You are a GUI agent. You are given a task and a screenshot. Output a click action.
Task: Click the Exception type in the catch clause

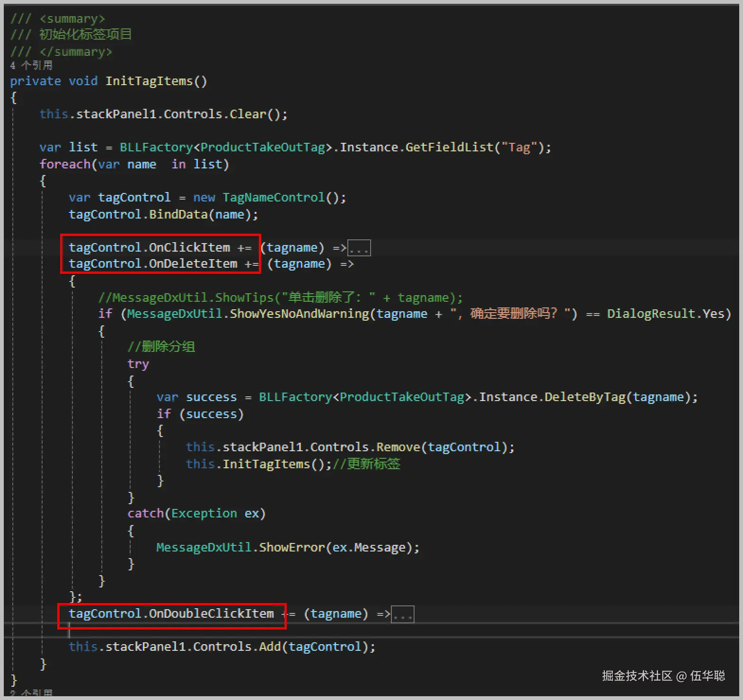[204, 514]
